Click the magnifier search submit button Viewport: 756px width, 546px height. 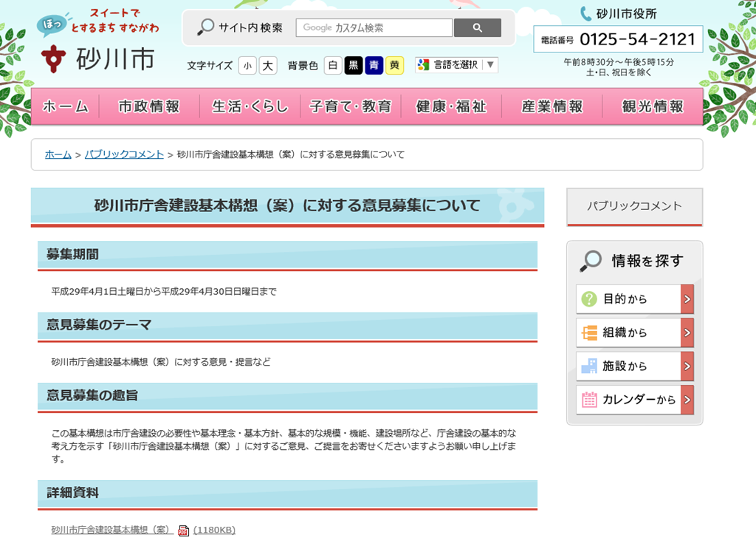pyautogui.click(x=477, y=28)
